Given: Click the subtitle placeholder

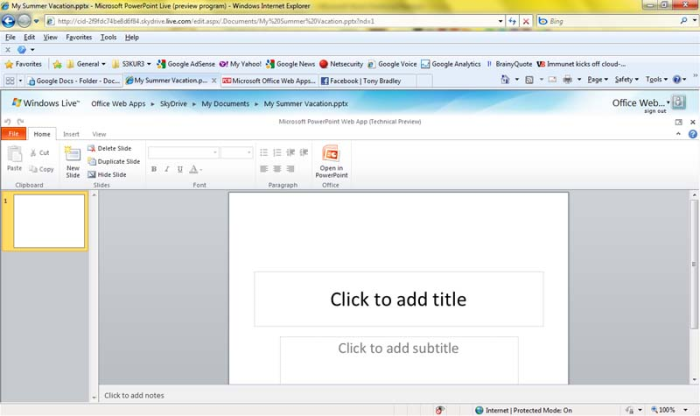Looking at the screenshot, I should 399,360.
